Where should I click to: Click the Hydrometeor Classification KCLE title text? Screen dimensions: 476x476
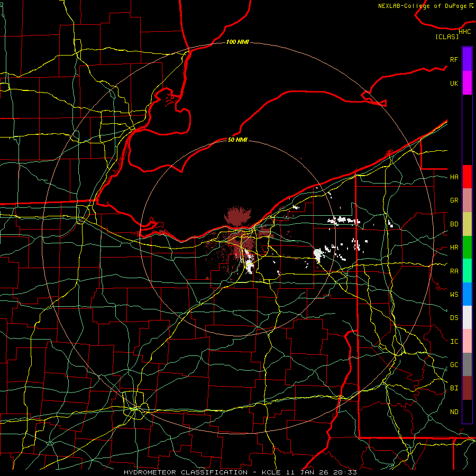click(240, 472)
